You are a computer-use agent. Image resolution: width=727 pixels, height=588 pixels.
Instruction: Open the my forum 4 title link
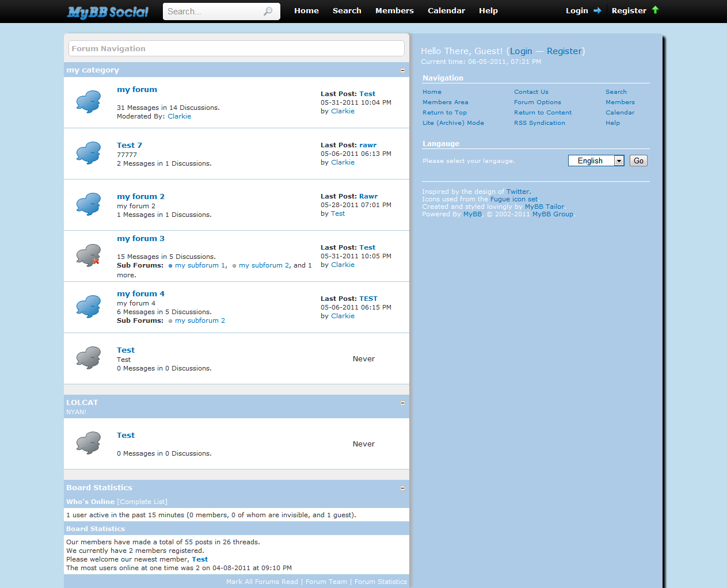pyautogui.click(x=140, y=294)
